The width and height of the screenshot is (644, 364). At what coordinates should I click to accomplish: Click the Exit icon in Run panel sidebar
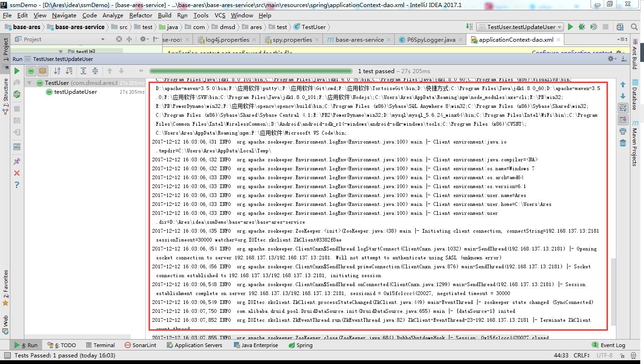(x=17, y=132)
